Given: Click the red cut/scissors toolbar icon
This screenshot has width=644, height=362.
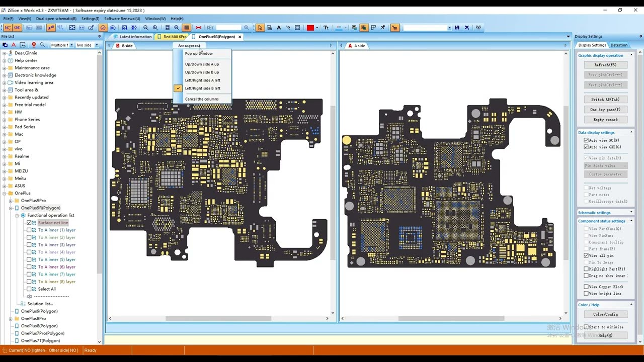Looking at the screenshot, I should pyautogui.click(x=198, y=28).
